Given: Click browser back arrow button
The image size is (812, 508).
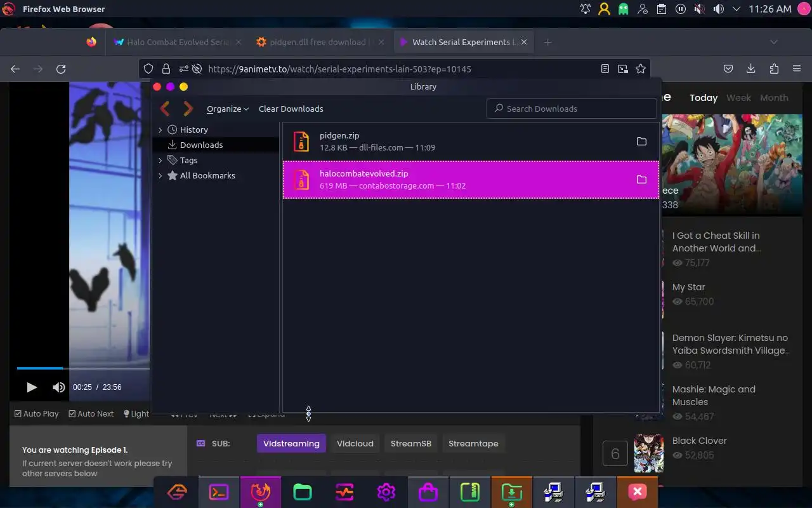Looking at the screenshot, I should 15,69.
